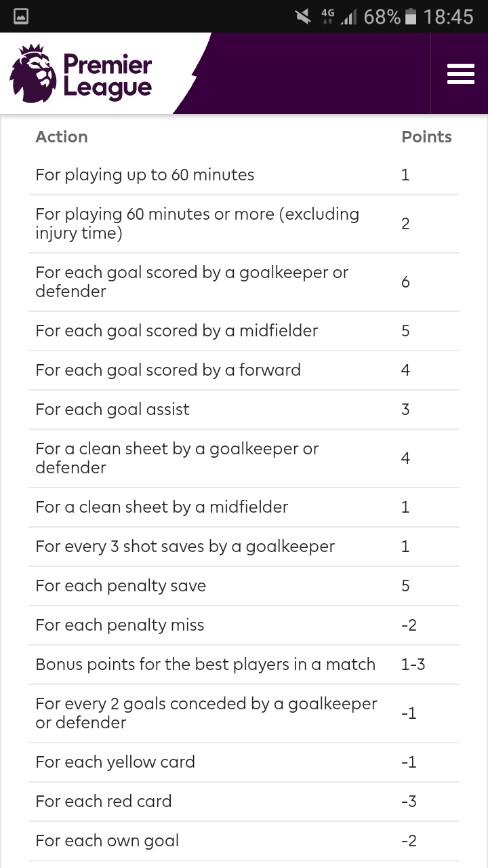Image resolution: width=488 pixels, height=868 pixels.
Task: Tap 'For a clean sheet by a midfielder'
Action: (244, 507)
